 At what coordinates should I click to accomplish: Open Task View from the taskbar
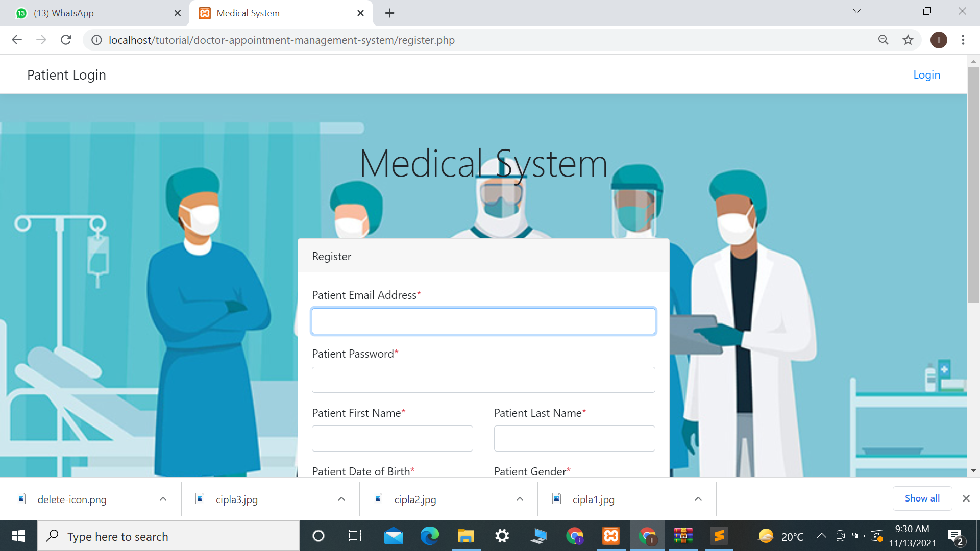click(x=355, y=536)
